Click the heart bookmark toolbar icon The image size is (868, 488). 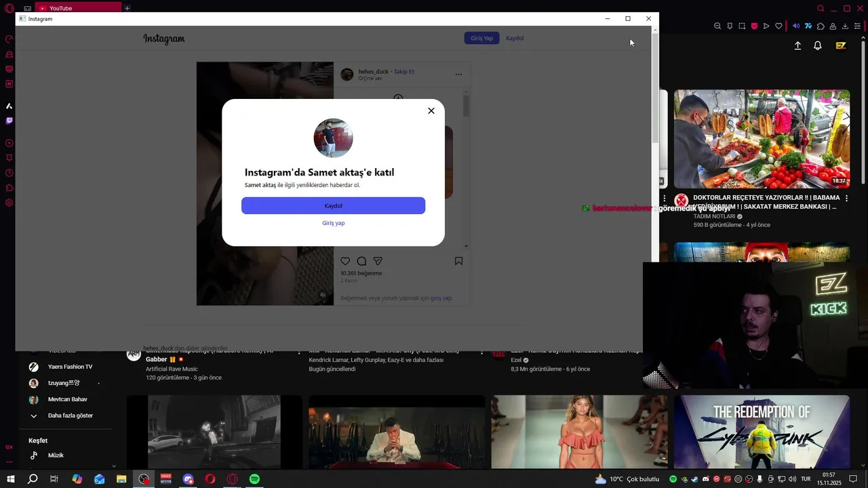coord(778,26)
